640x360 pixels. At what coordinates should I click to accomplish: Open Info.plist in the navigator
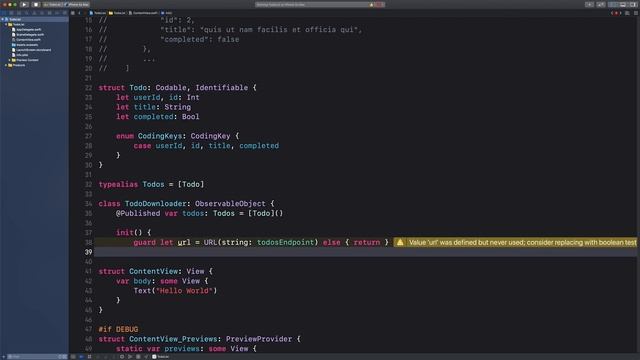20,55
